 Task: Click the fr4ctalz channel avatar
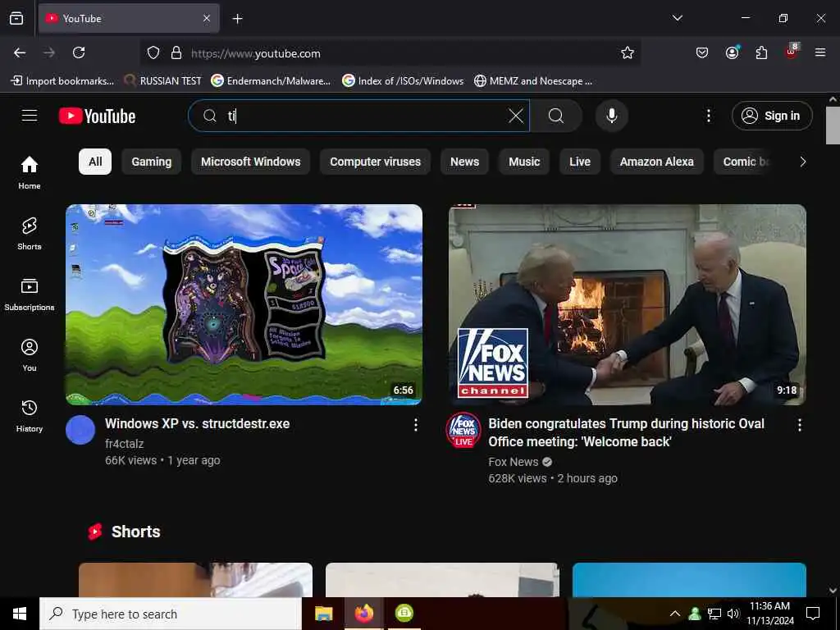(80, 430)
